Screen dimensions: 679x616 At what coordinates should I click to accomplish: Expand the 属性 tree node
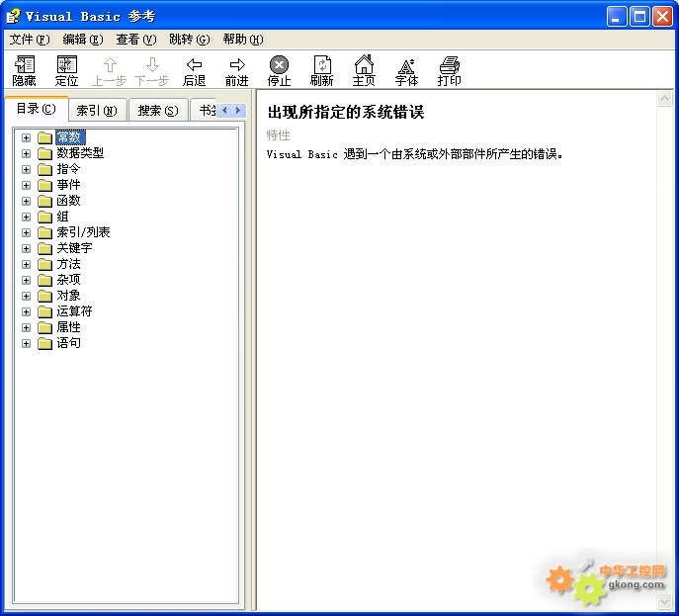[x=26, y=327]
